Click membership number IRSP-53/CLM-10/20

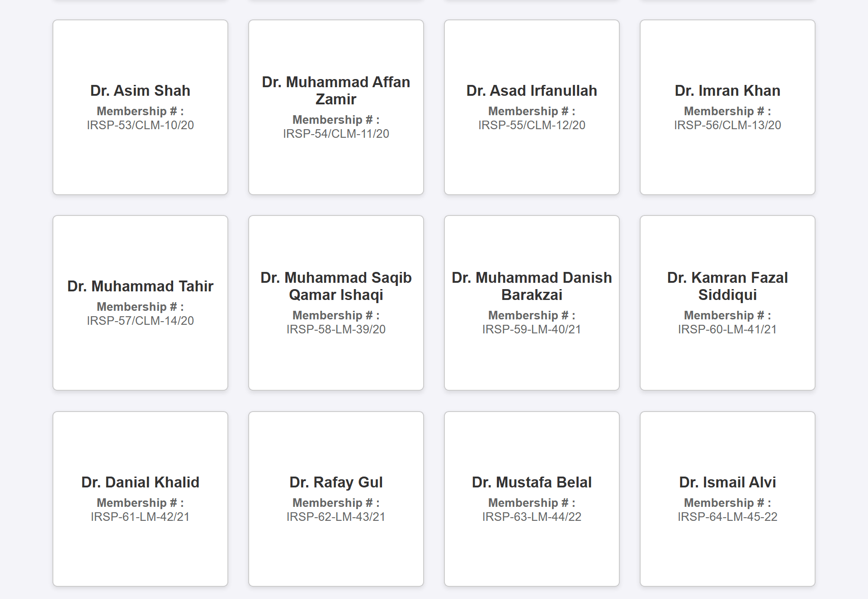coord(140,125)
